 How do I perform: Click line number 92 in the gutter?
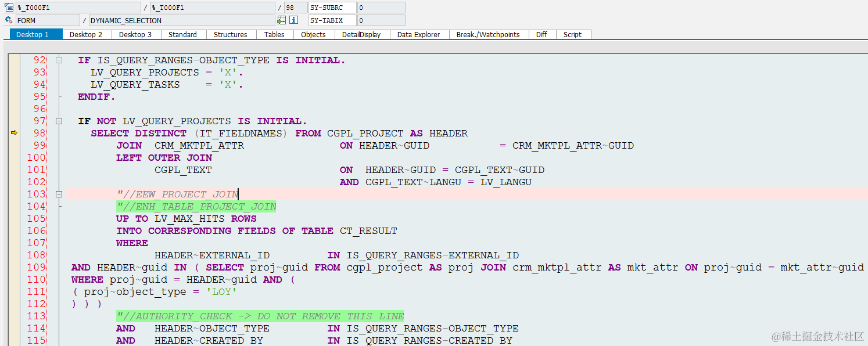click(39, 60)
